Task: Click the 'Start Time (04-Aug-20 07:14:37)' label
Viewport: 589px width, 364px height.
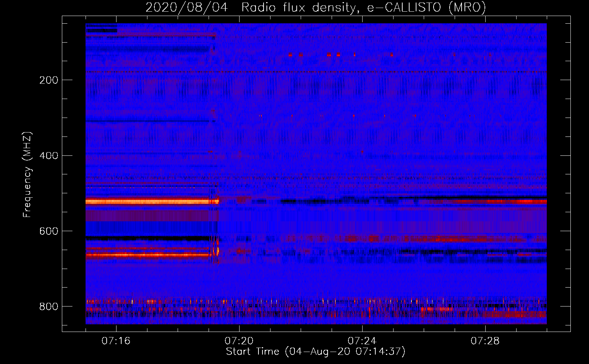Action: [316, 352]
